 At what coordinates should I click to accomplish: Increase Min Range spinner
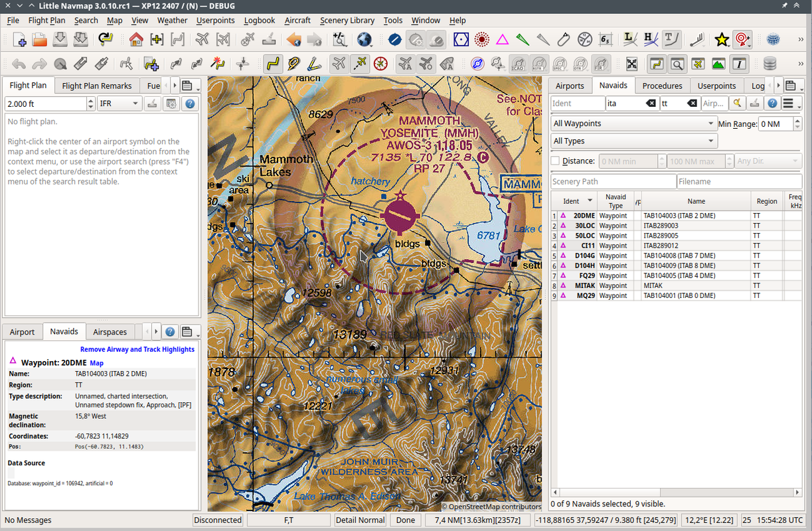797,121
